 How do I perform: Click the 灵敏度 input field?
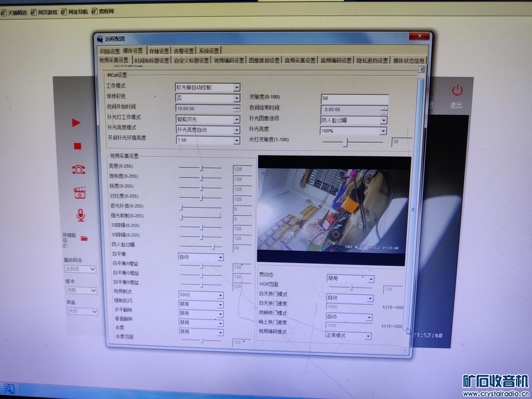(355, 99)
